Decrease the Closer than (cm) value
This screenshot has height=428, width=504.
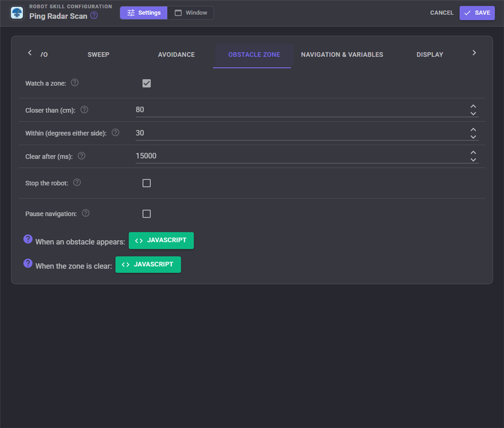point(473,114)
